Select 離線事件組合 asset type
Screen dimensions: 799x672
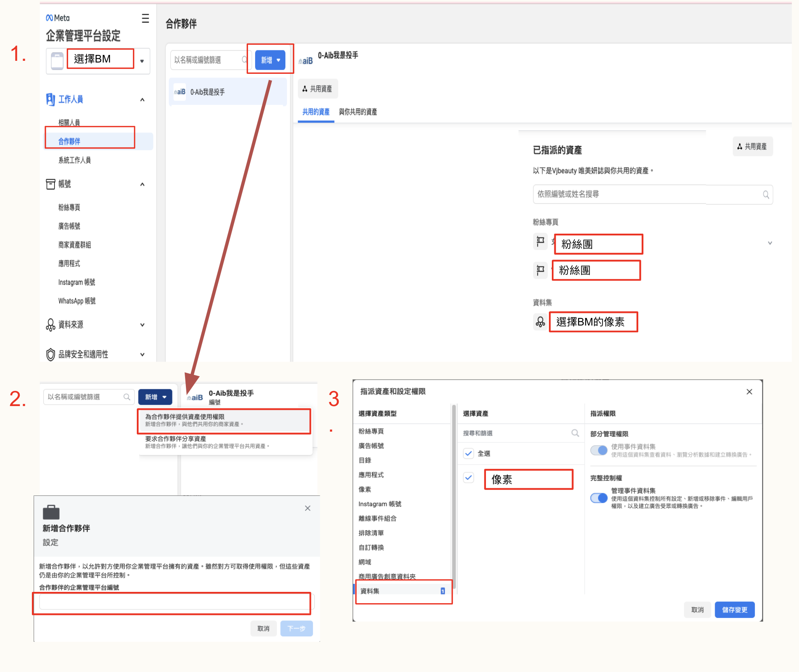(377, 518)
